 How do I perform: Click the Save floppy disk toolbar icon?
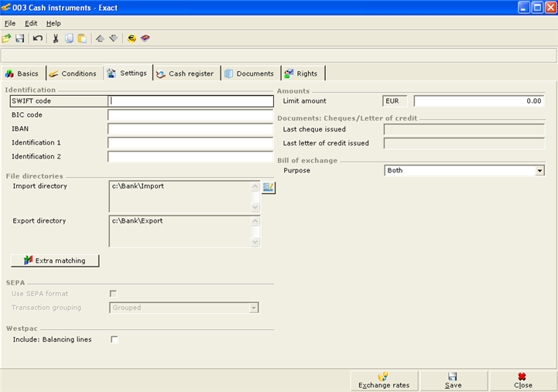pos(20,38)
